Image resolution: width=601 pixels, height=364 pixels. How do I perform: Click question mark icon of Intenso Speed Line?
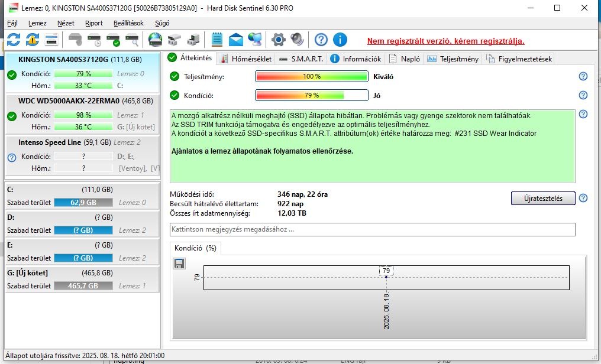(x=12, y=157)
